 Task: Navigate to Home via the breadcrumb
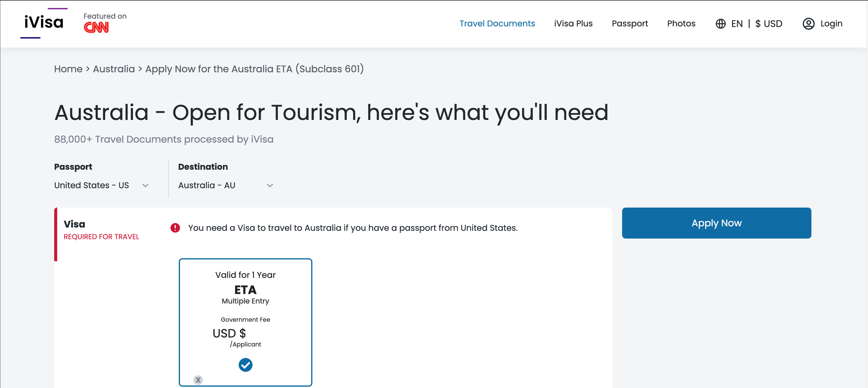(x=68, y=69)
